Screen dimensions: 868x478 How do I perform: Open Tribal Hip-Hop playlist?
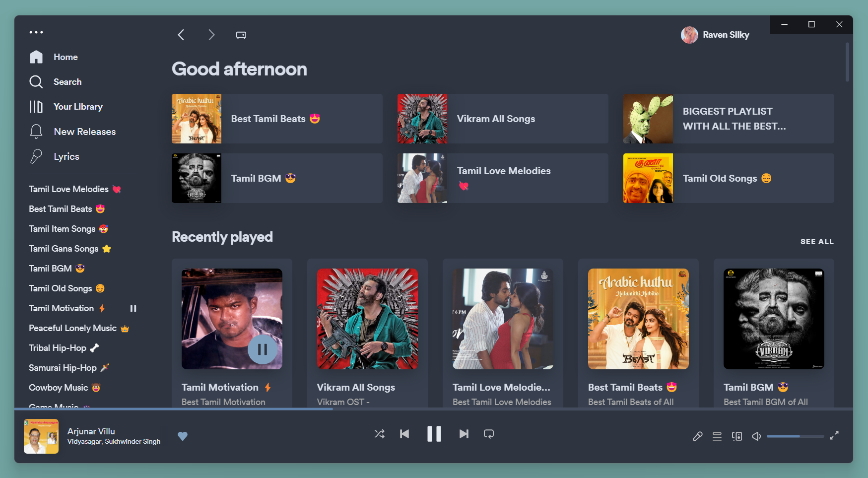click(64, 348)
